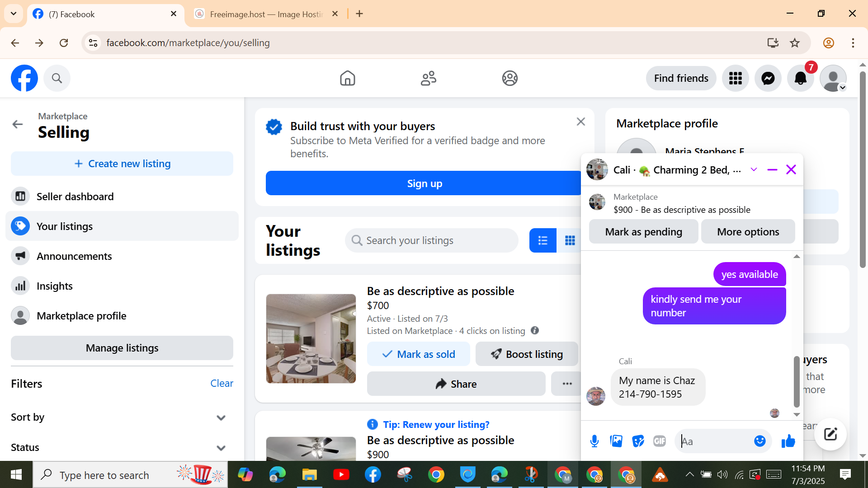
Task: Expand the Status filter
Action: [221, 448]
